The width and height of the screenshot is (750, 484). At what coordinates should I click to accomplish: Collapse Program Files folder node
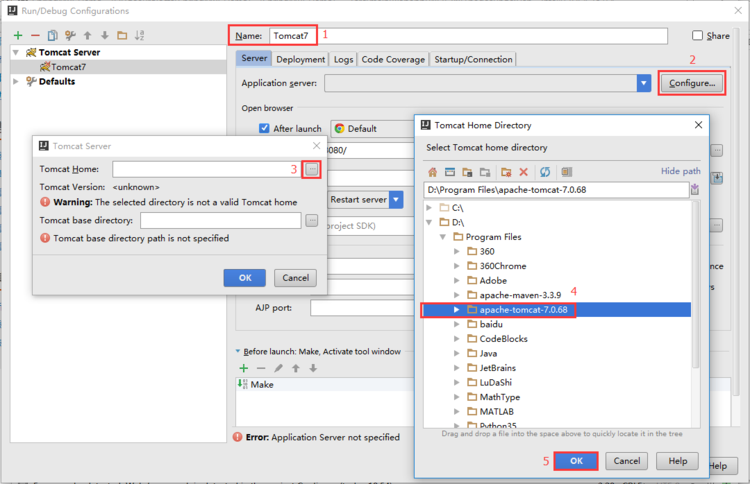pos(443,237)
